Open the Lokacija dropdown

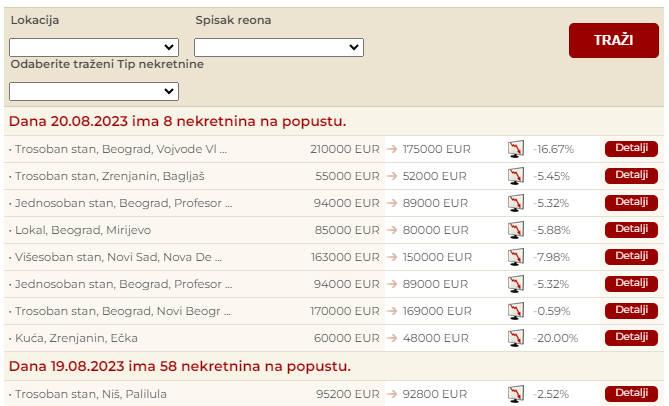pos(94,47)
